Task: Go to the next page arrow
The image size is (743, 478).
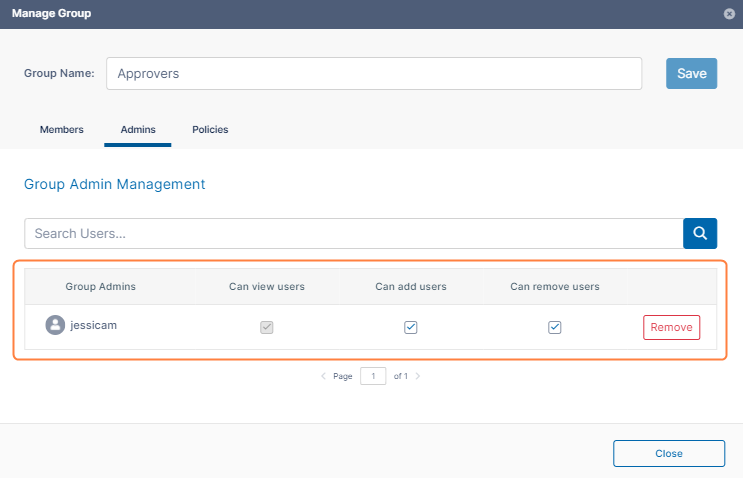Action: (x=418, y=376)
